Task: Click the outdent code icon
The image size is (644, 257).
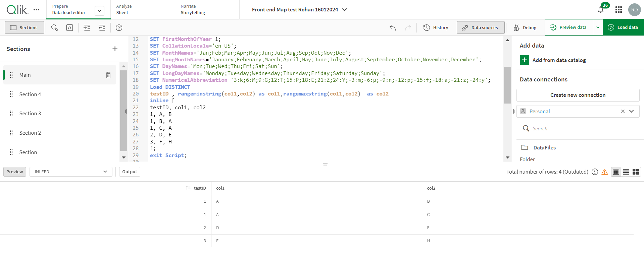Action: (x=102, y=27)
